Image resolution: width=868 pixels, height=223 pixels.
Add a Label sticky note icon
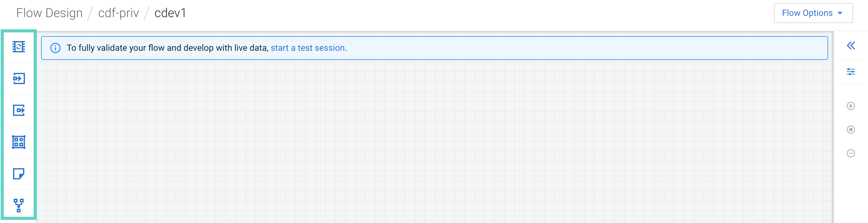point(19,174)
